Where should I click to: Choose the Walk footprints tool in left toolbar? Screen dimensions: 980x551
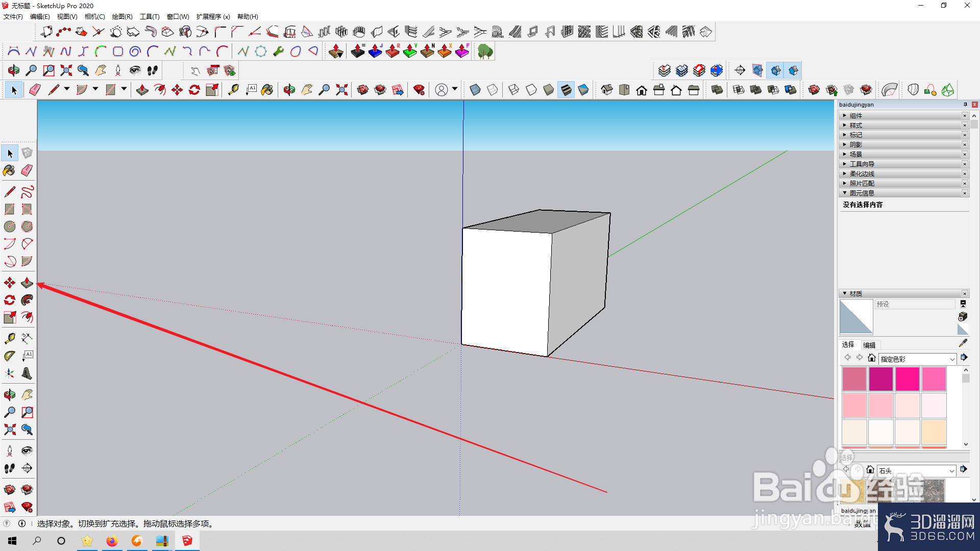[10, 468]
